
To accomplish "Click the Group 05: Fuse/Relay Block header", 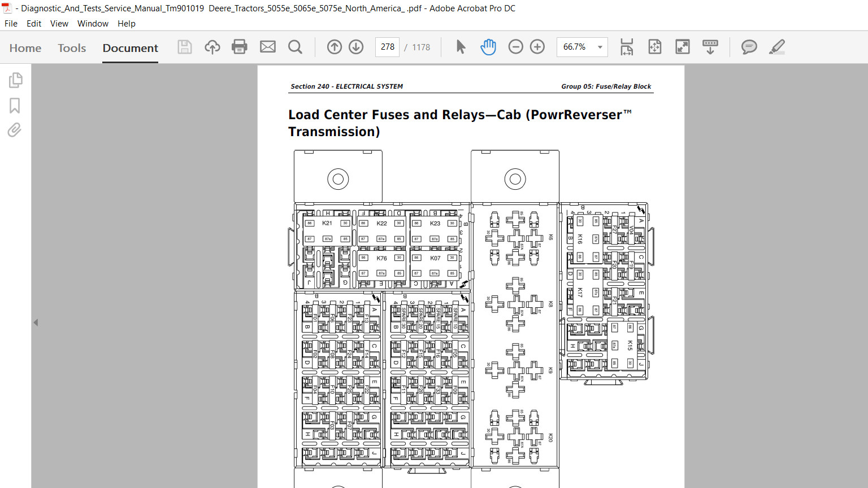I will click(606, 86).
